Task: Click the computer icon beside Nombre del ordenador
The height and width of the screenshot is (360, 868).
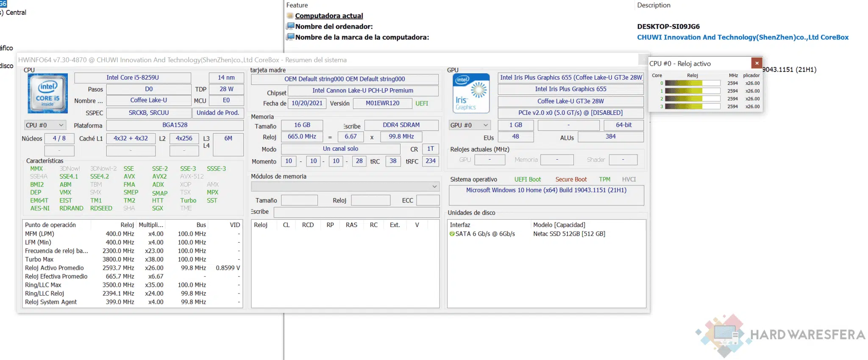Action: tap(290, 26)
